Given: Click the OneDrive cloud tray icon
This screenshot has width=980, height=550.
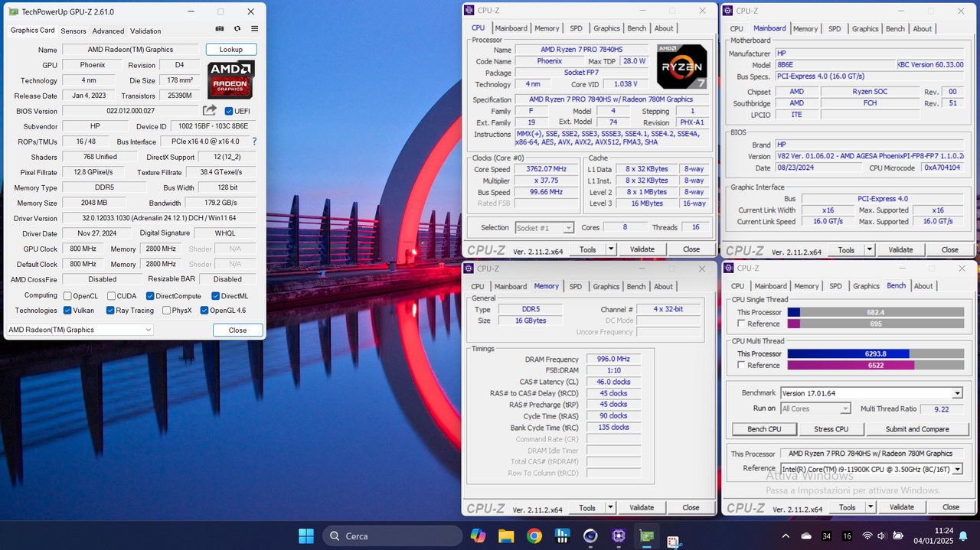Looking at the screenshot, I should [806, 536].
